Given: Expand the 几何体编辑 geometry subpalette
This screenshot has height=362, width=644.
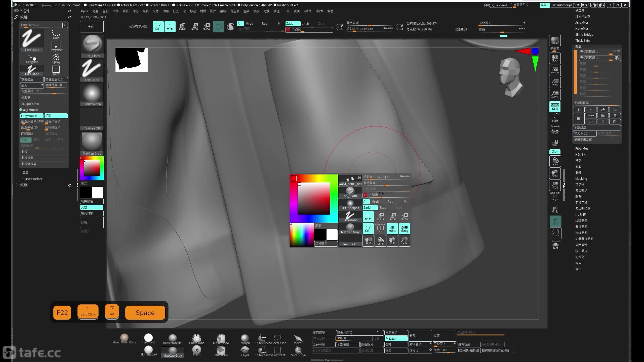Looking at the screenshot, I should pyautogui.click(x=583, y=16).
